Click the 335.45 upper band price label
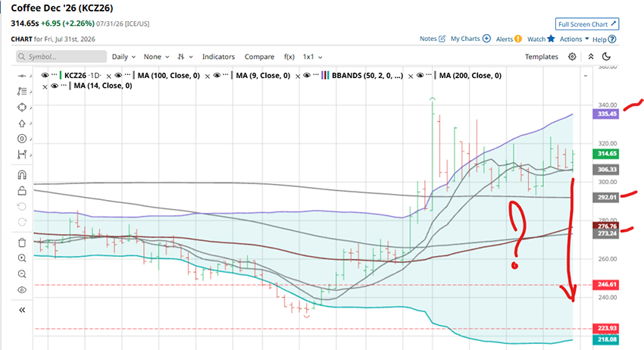Viewport: 644px width, 350px height. pyautogui.click(x=606, y=114)
